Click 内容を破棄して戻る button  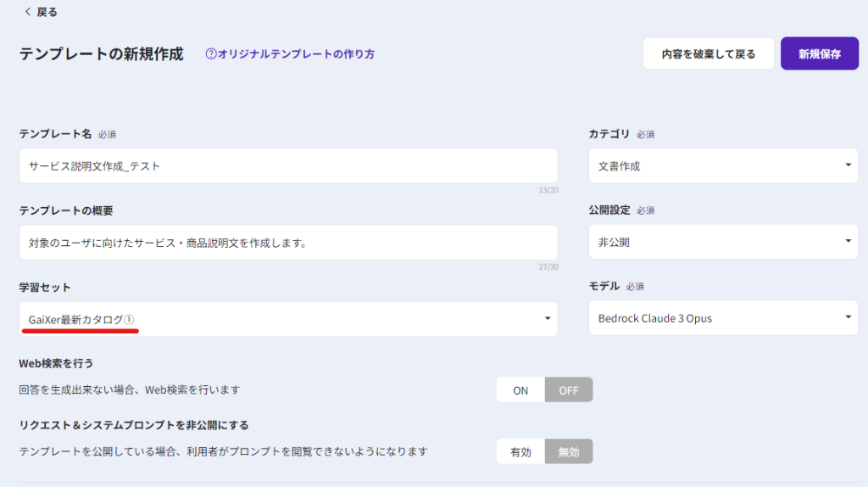pos(708,53)
